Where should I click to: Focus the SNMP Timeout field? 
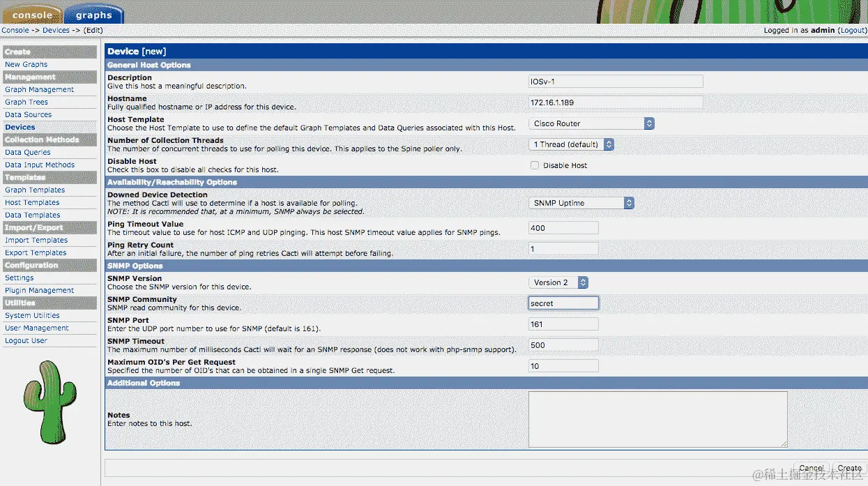[563, 345]
